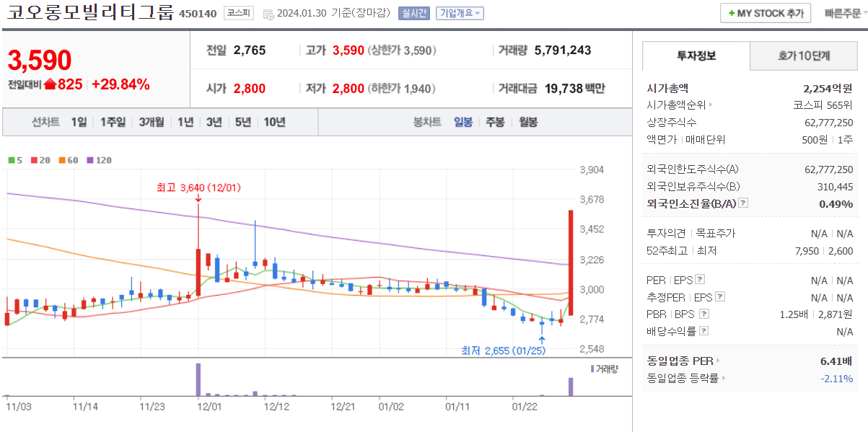Screen dimensions: 868x432
Task: Click the purple 120-day average legend marker
Action: 99,160
